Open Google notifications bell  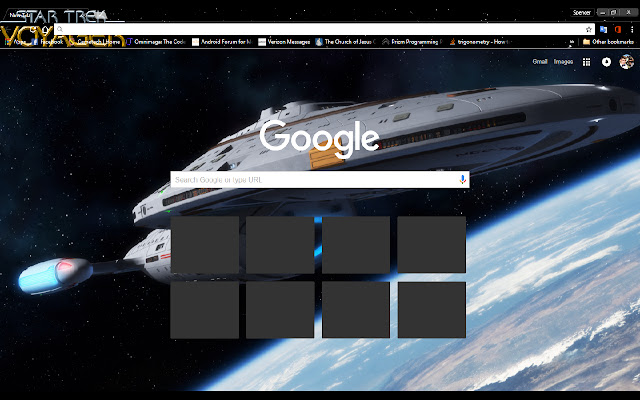(x=607, y=62)
